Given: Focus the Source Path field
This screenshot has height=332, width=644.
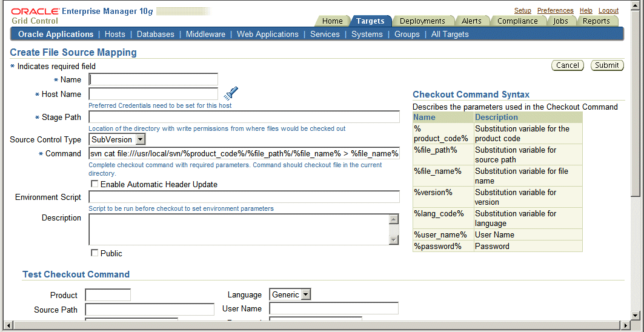Looking at the screenshot, I should (150, 310).
